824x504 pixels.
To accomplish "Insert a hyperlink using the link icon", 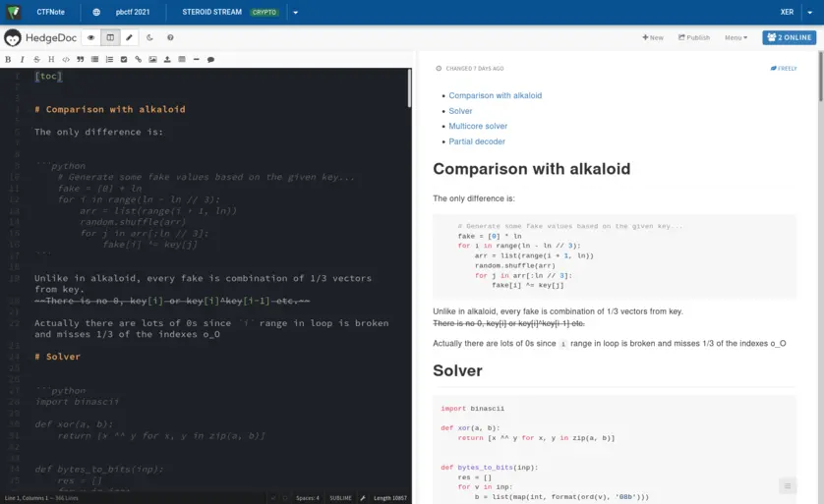I will [x=139, y=59].
